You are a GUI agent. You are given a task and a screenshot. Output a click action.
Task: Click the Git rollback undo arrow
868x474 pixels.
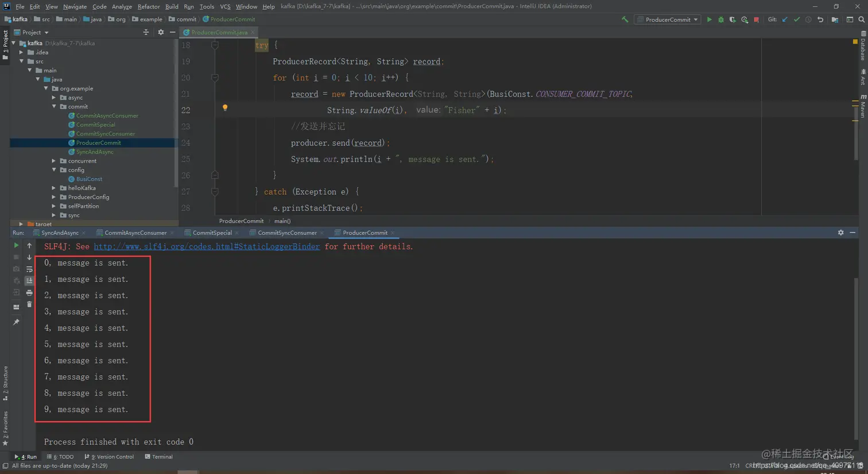(x=820, y=20)
